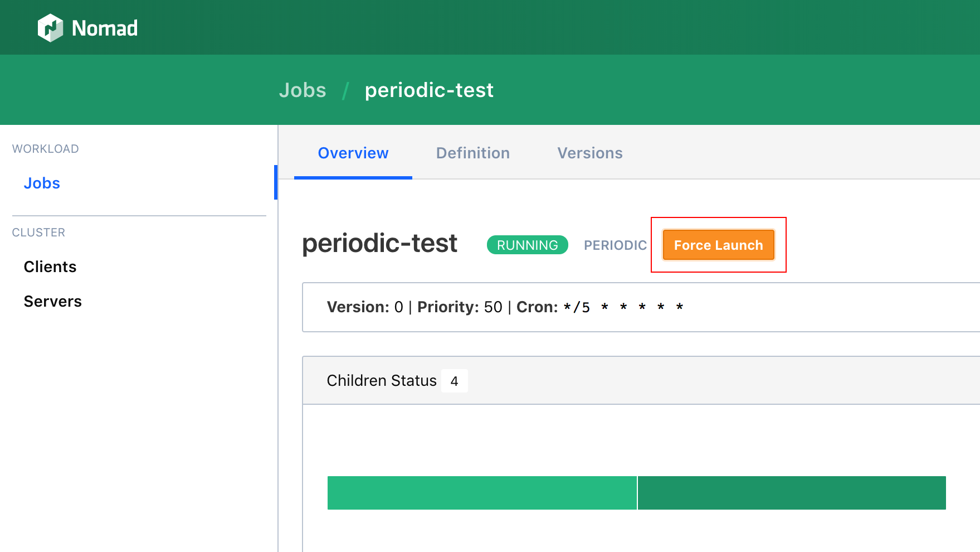Image resolution: width=980 pixels, height=552 pixels.
Task: Switch to the Overview tab
Action: [x=353, y=153]
